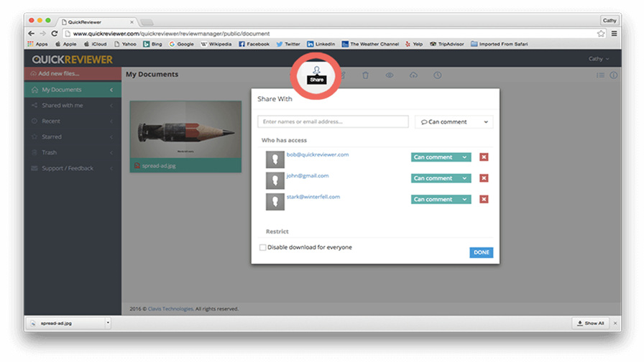This screenshot has width=644, height=362.
Task: Select Trash in sidebar
Action: pyautogui.click(x=73, y=152)
